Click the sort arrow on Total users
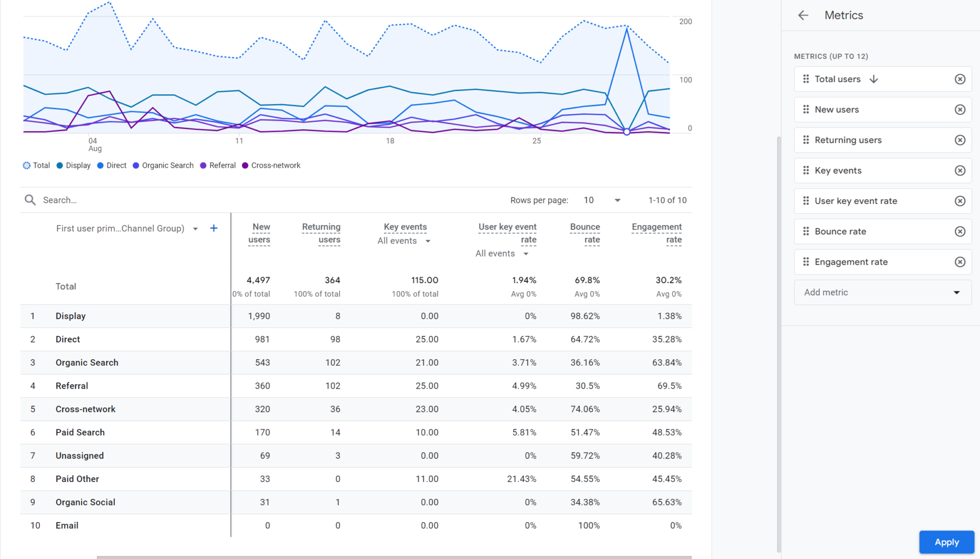Screen dimensions: 980x559 (x=874, y=79)
